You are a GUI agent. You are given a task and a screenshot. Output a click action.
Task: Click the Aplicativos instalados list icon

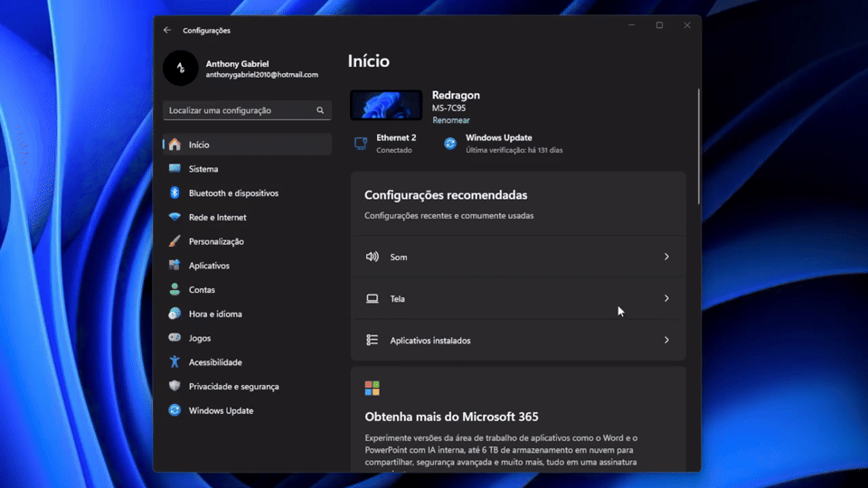click(x=373, y=340)
